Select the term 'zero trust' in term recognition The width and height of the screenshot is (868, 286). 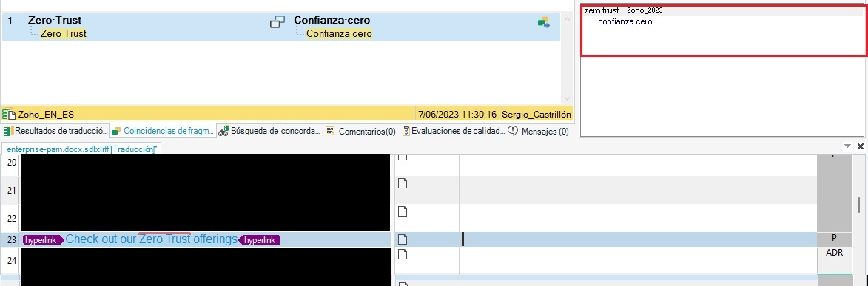(x=601, y=10)
